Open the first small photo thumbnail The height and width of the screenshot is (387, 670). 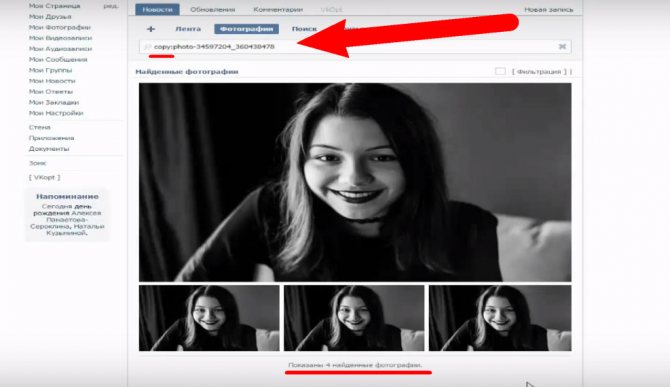click(x=209, y=318)
